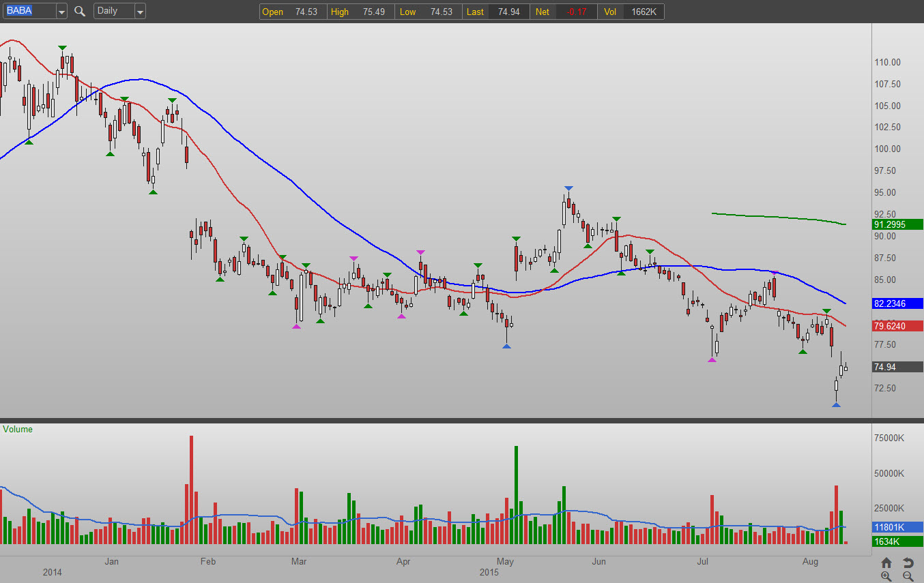Viewport: 924px width, 583px height.
Task: Select the green 91.2995 moving average label
Action: (x=897, y=224)
